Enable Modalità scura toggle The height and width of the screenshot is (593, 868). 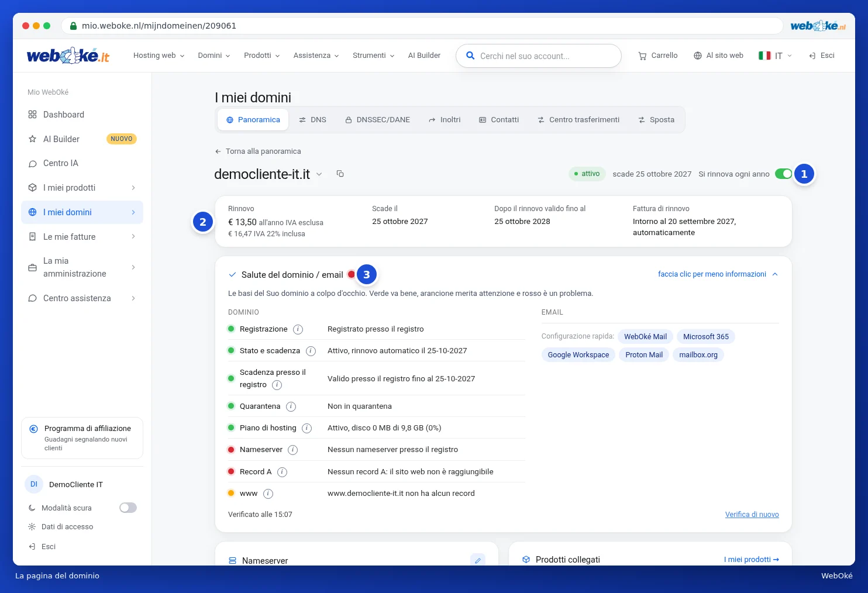point(128,508)
